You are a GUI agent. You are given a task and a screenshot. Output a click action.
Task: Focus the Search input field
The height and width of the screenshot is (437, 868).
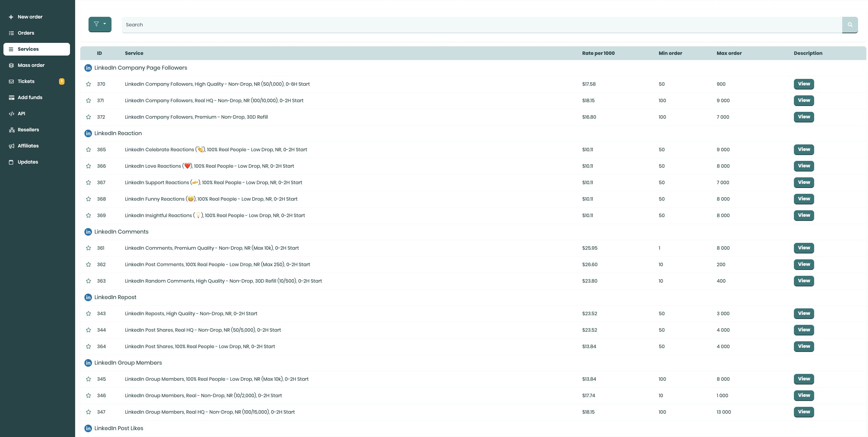482,25
